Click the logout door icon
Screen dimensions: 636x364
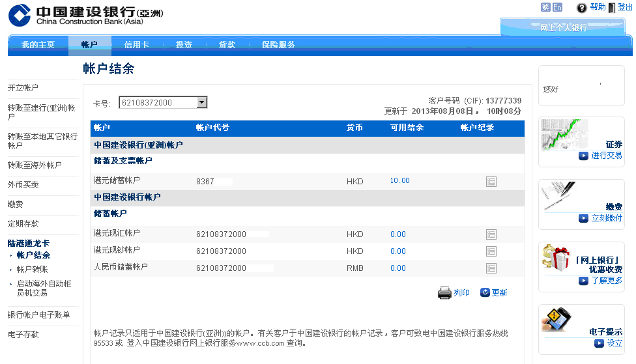(612, 8)
